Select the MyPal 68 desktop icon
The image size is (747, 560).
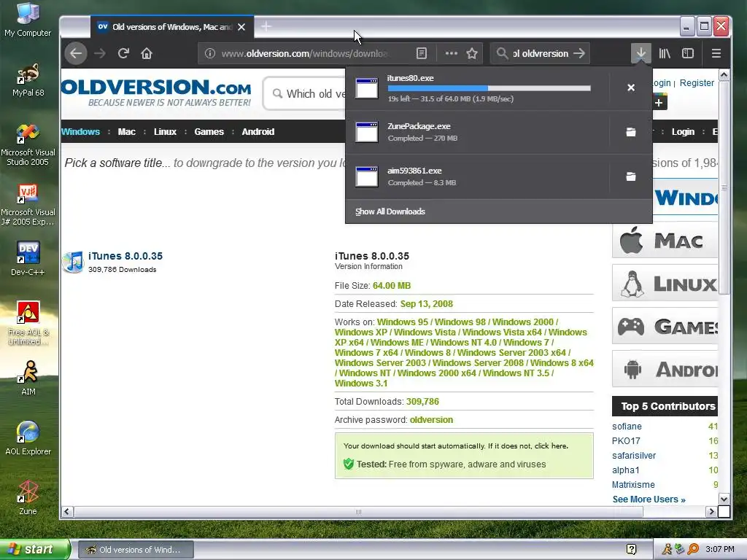pyautogui.click(x=28, y=81)
